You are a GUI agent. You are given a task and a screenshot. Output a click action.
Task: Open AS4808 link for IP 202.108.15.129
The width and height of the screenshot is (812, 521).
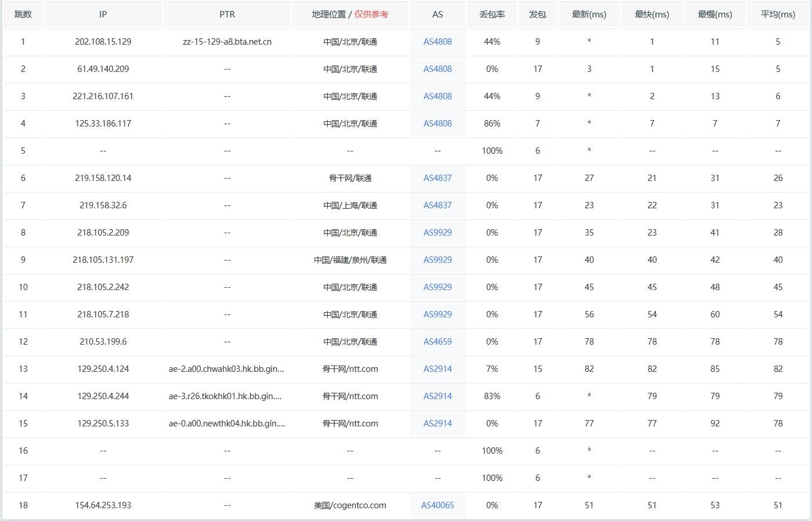click(437, 42)
